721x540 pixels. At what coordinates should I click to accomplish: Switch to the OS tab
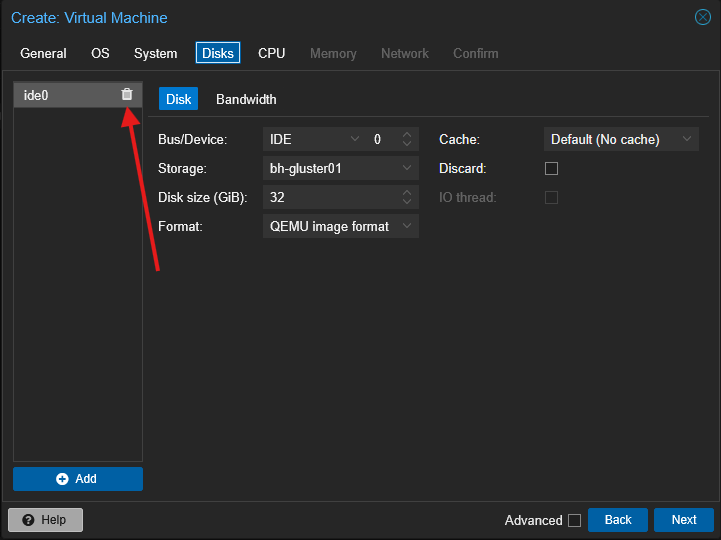pyautogui.click(x=100, y=53)
